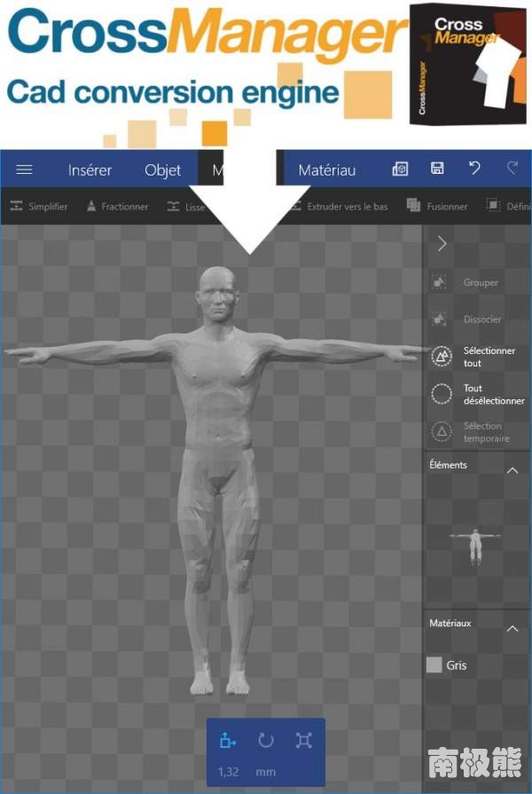Activate the move tool icon

[x=228, y=741]
